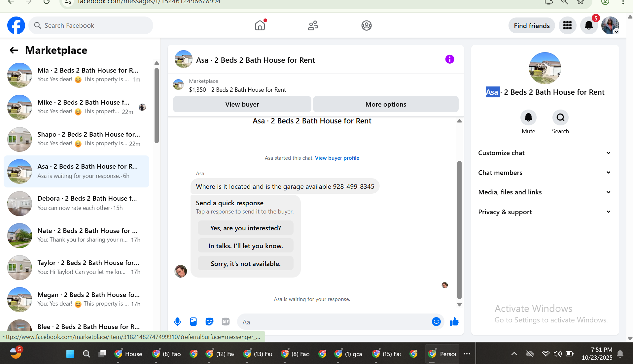Select message text with phone 928-499-8345
633x364 pixels.
click(285, 186)
